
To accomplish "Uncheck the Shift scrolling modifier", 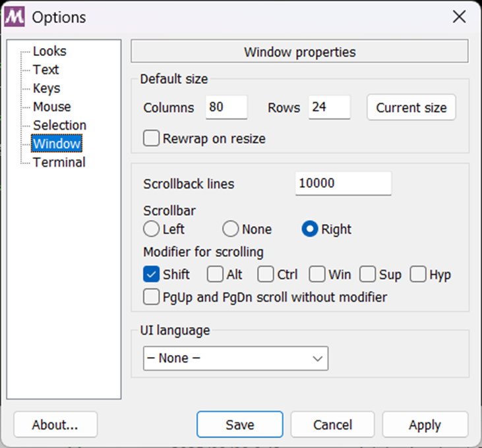I will click(x=151, y=274).
